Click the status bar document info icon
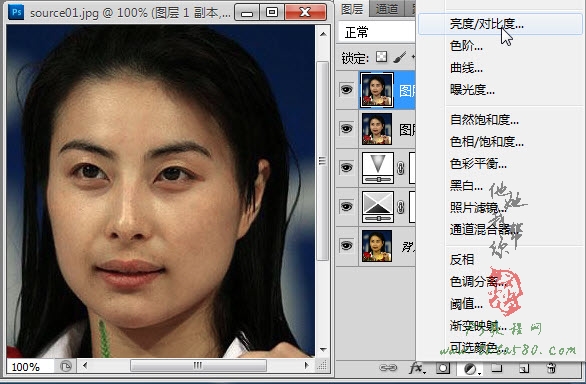The height and width of the screenshot is (384, 586). click(65, 366)
